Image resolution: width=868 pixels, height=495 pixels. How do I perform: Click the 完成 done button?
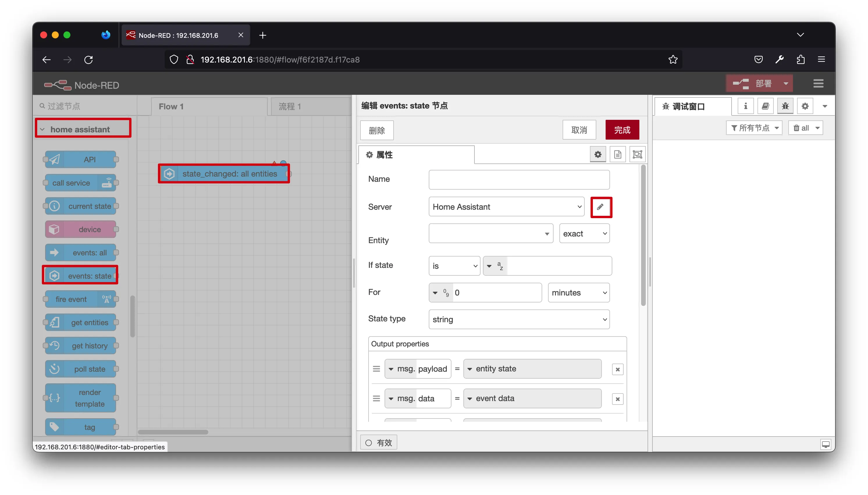(622, 129)
